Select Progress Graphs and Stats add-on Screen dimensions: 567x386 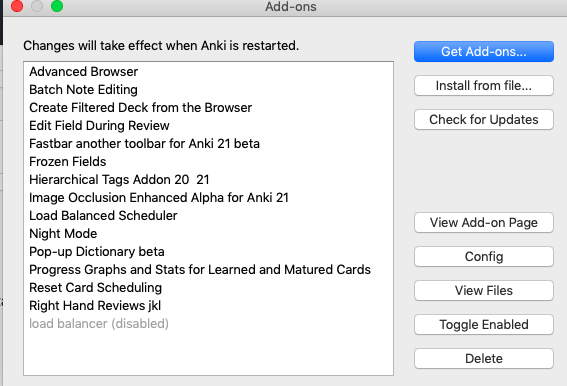[x=208, y=270]
